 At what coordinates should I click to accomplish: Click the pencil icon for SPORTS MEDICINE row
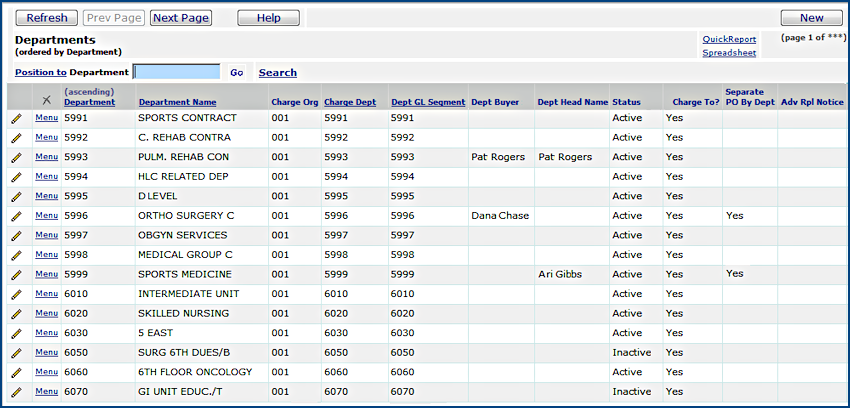point(16,274)
